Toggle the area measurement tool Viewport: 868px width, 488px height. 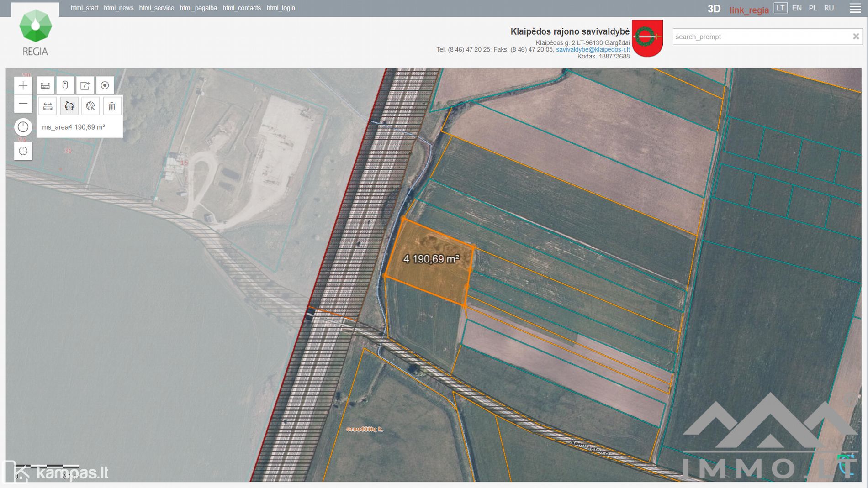(69, 106)
